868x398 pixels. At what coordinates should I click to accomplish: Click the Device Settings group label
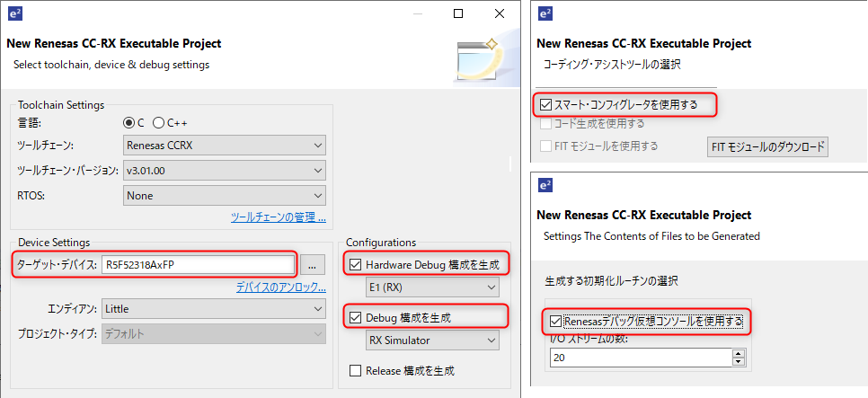(54, 243)
